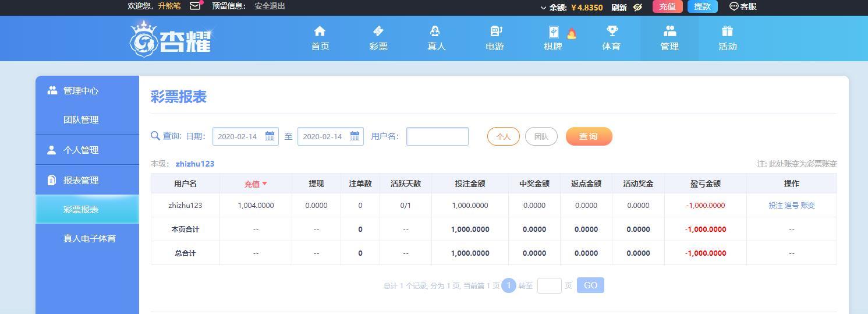The height and width of the screenshot is (314, 868).
Task: Click the 刷新 refresh balance link
Action: [x=619, y=7]
